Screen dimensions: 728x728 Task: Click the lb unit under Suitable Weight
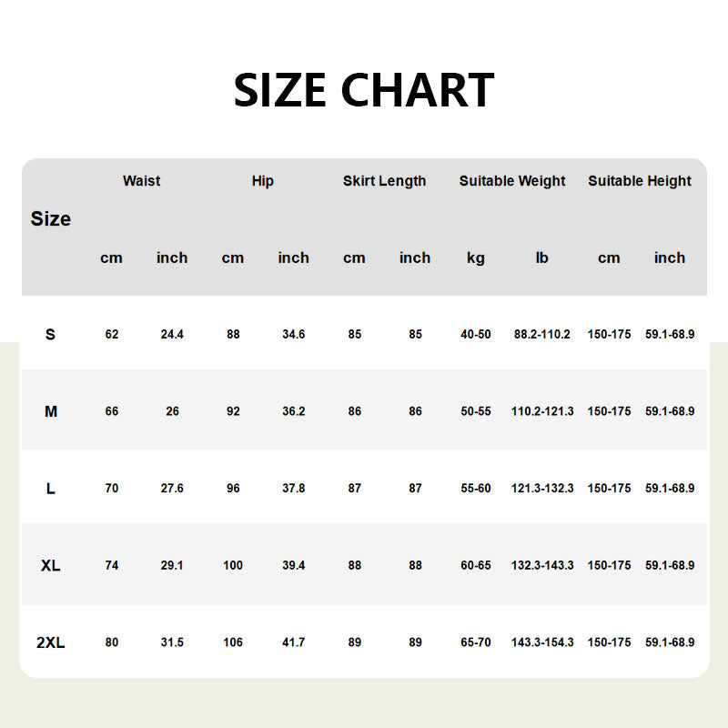(542, 258)
